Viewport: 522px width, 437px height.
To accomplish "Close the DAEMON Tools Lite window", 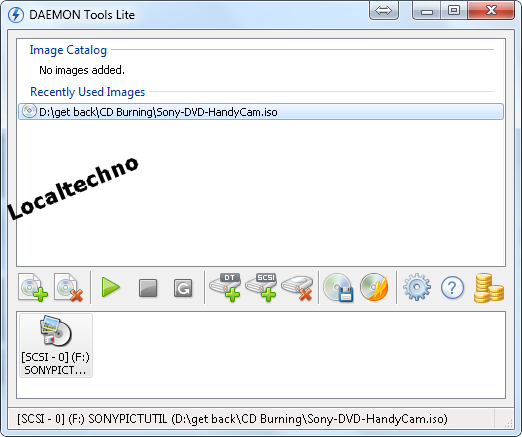I will [491, 11].
